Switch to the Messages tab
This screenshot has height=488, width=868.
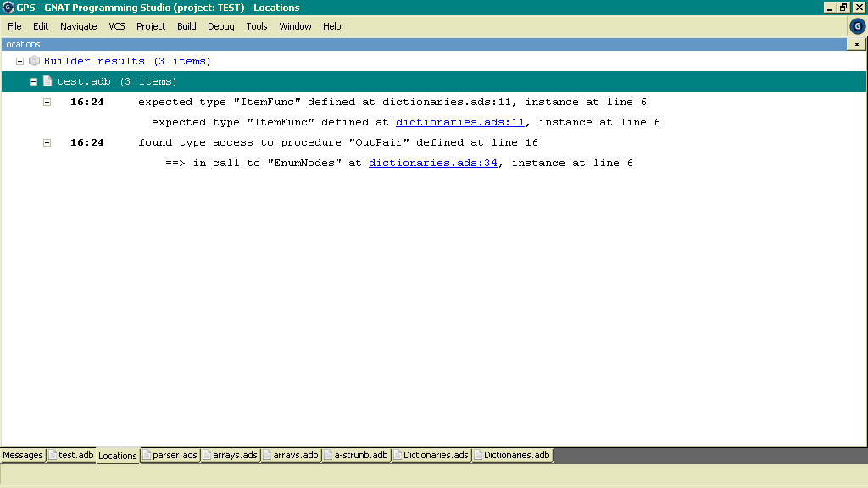[23, 455]
